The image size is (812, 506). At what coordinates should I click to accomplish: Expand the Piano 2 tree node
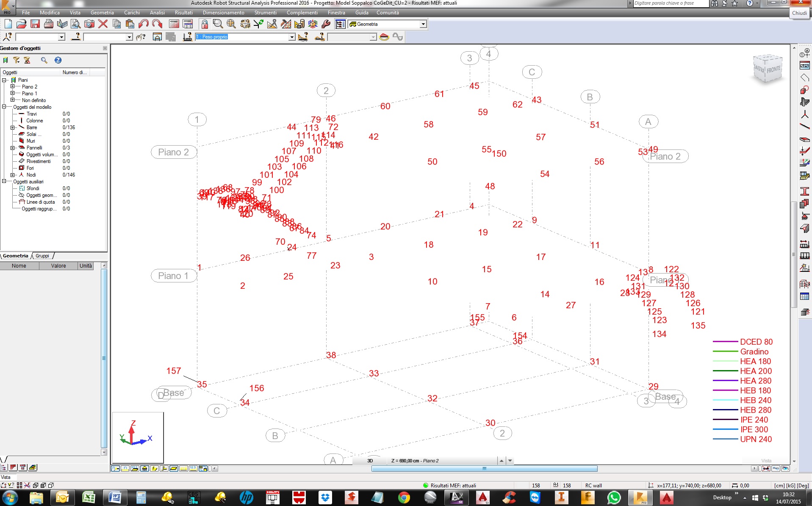pyautogui.click(x=12, y=86)
